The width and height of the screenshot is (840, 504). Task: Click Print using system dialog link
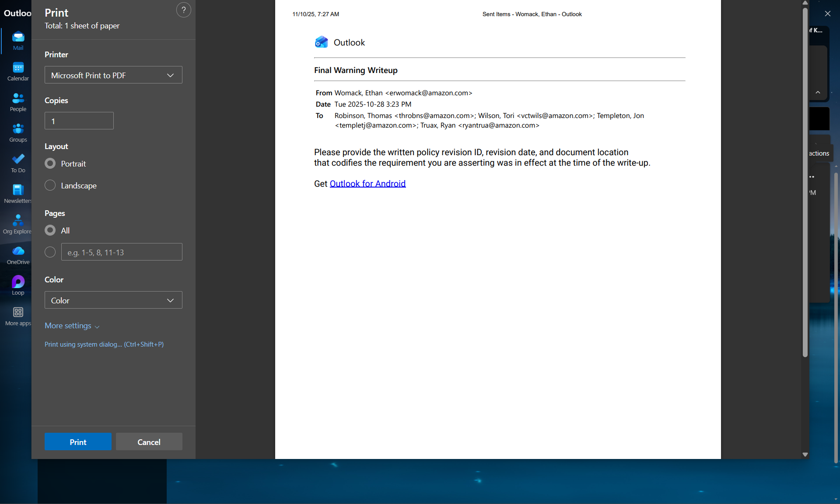104,344
